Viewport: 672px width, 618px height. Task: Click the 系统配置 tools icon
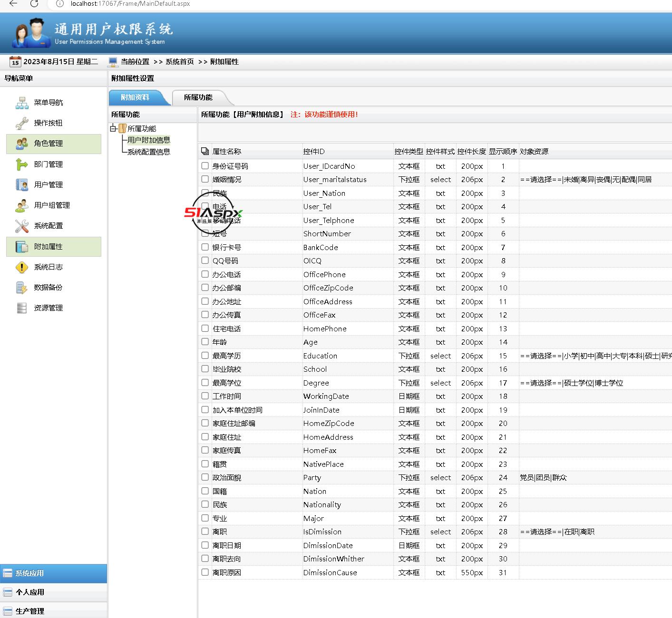tap(22, 226)
